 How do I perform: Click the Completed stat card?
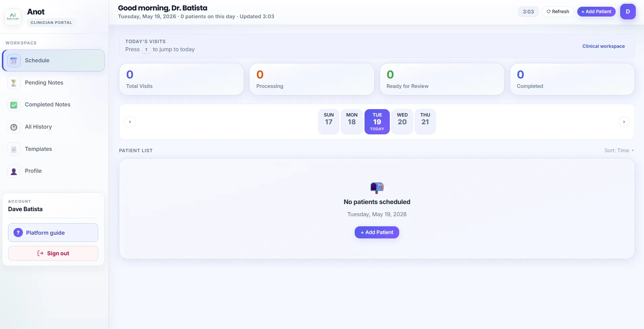click(x=572, y=79)
